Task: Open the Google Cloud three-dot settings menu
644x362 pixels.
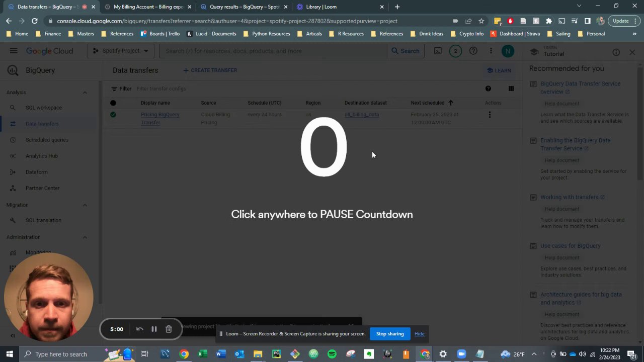Action: click(x=491, y=51)
